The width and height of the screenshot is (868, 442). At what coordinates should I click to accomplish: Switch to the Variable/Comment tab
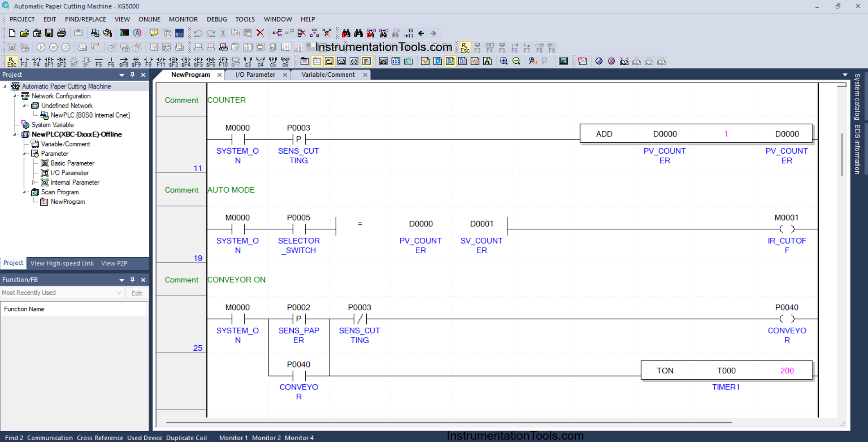[x=328, y=75]
